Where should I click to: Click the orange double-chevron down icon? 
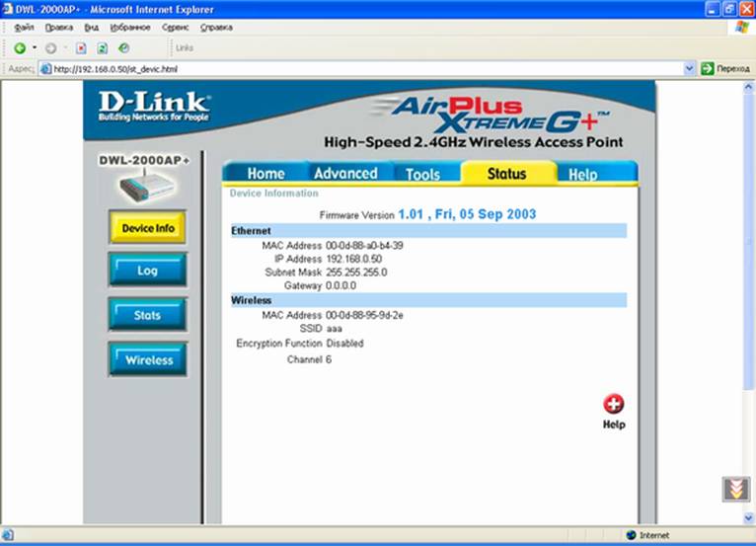(x=735, y=489)
